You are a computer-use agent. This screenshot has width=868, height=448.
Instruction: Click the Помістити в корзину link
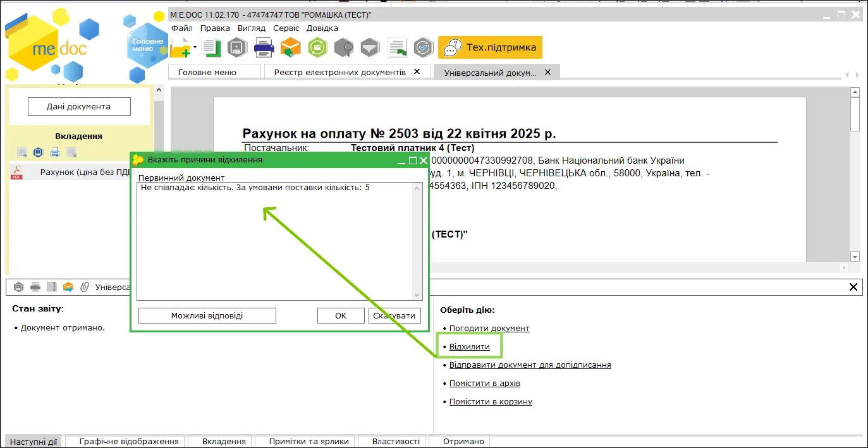[491, 402]
